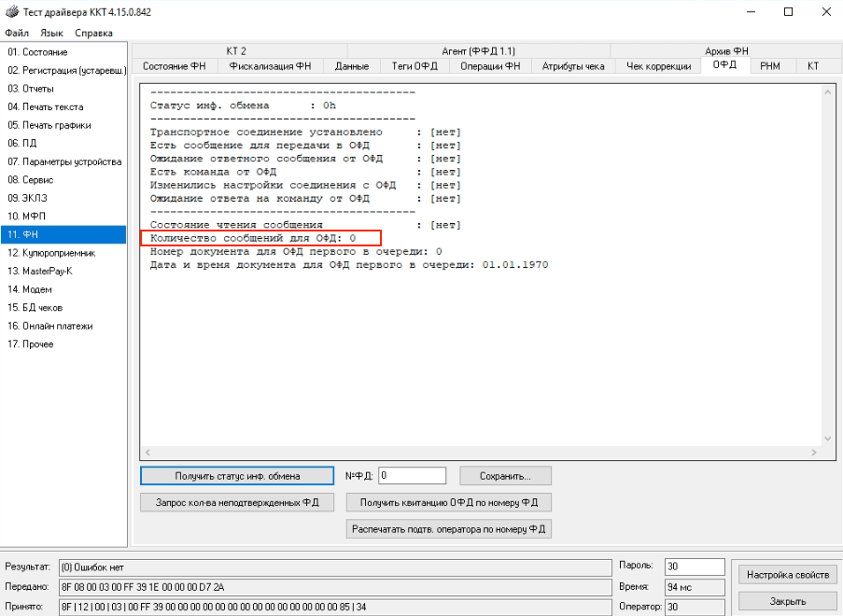Click 'Получить статус инф. обмена' button
Image resolution: width=843 pixels, height=616 pixels.
[237, 476]
